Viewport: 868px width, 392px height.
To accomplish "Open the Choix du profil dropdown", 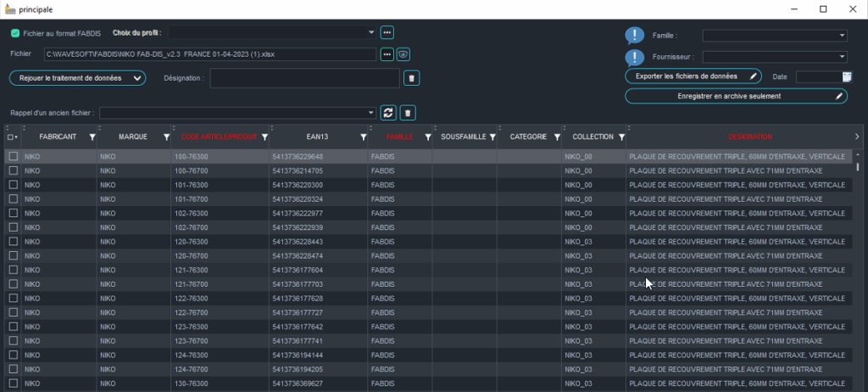I will [x=371, y=33].
